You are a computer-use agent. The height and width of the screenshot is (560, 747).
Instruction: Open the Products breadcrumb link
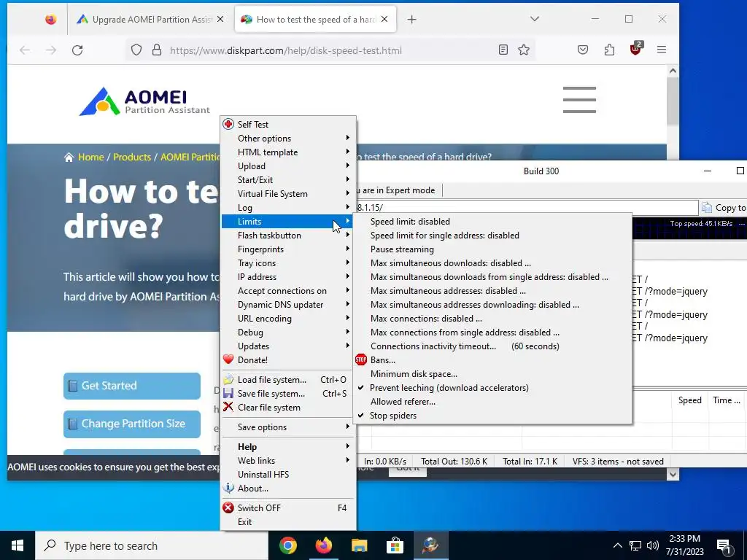click(132, 157)
